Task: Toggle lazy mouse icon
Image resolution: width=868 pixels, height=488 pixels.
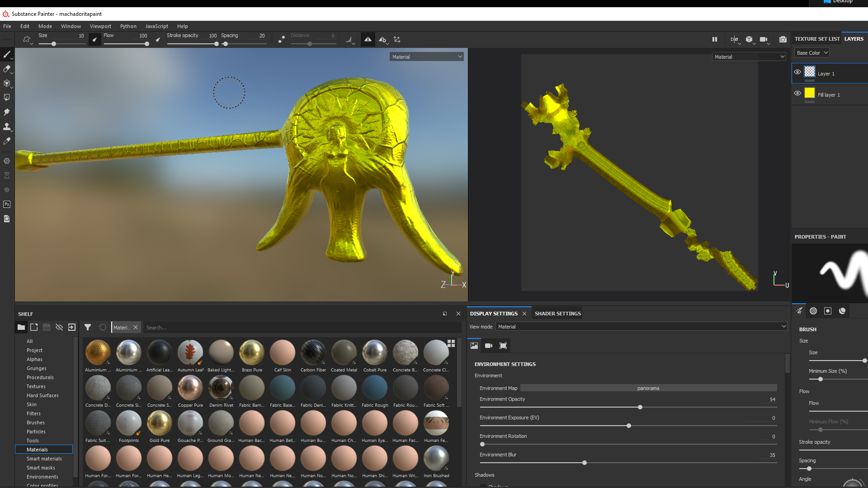Action: [x=281, y=40]
